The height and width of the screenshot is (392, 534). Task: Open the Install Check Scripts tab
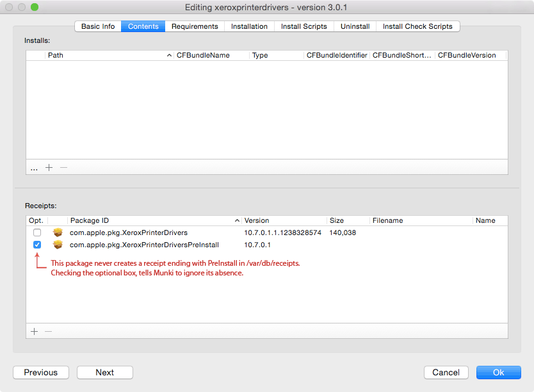point(417,26)
